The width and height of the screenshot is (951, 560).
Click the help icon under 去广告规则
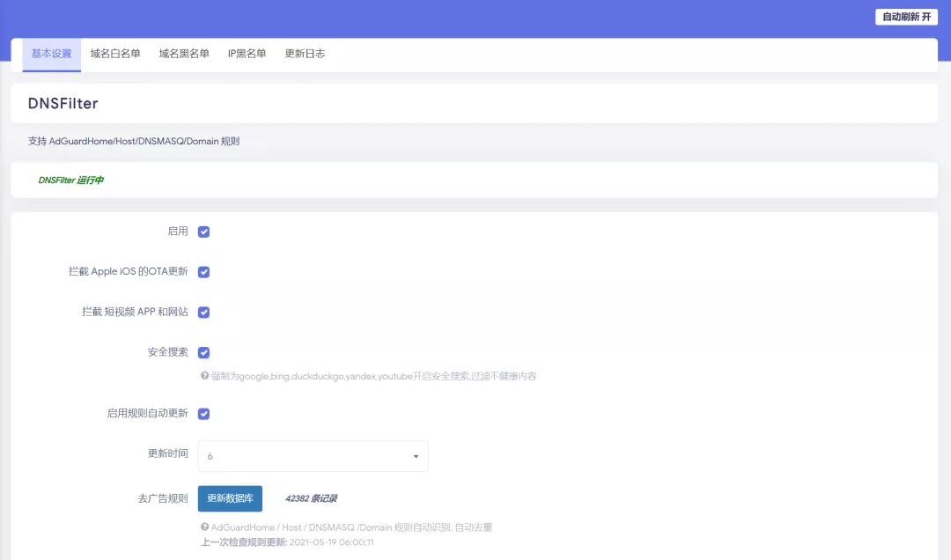(x=203, y=527)
